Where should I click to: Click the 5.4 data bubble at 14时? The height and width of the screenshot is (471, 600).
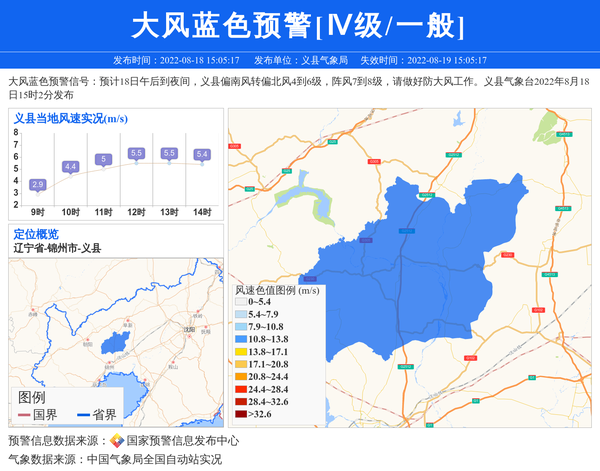pos(201,154)
